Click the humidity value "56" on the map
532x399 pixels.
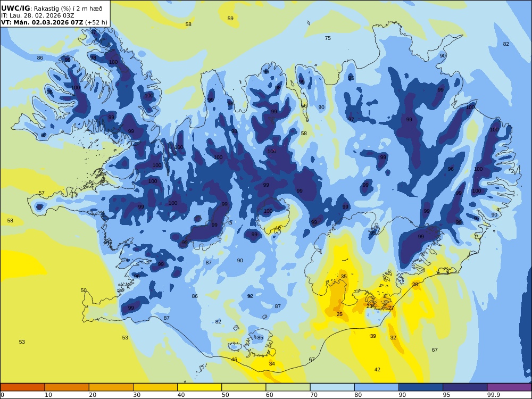click(304, 106)
